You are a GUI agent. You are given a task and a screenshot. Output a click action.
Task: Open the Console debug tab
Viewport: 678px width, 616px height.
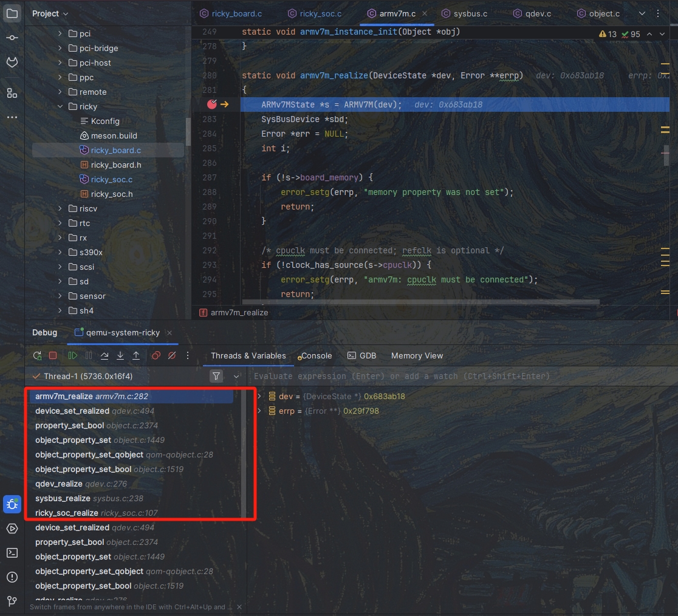click(315, 356)
